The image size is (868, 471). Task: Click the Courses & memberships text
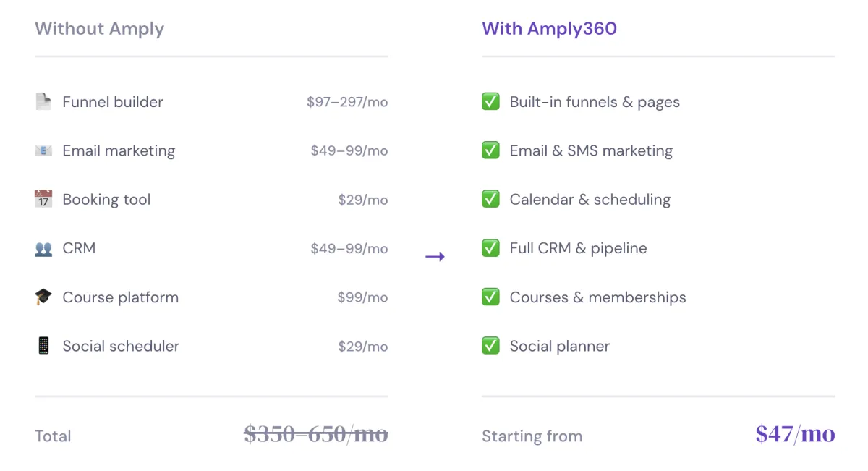pos(597,297)
